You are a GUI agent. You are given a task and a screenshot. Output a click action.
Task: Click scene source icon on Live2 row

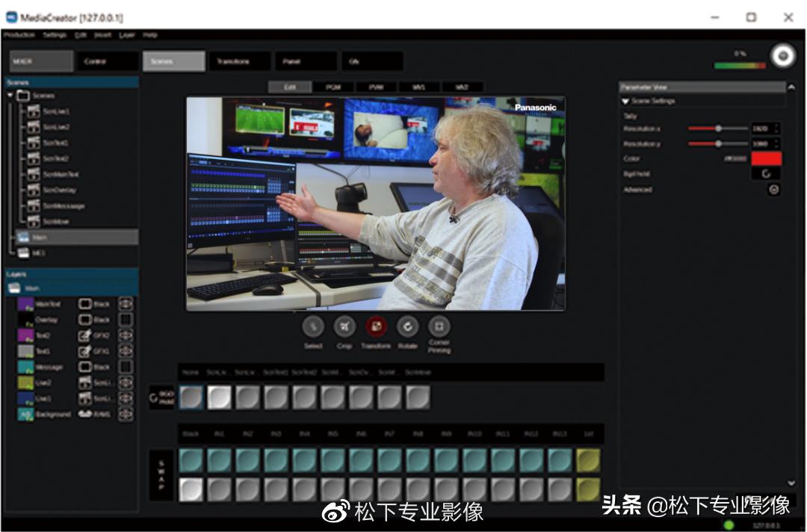[x=84, y=383]
